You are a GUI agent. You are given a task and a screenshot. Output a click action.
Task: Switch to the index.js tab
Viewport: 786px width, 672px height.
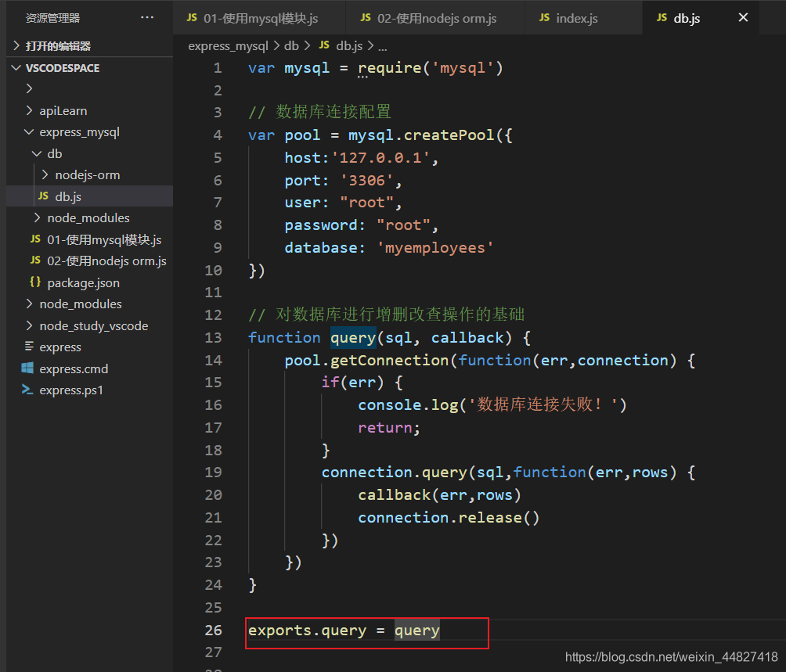583,17
